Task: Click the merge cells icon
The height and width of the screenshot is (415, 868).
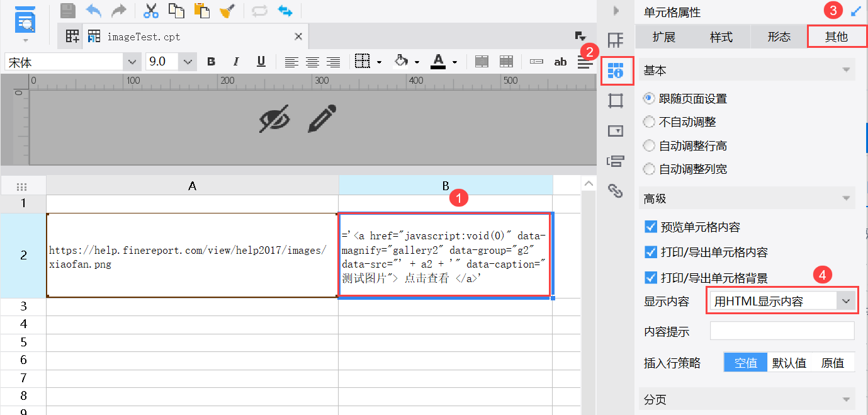Action: pos(482,61)
